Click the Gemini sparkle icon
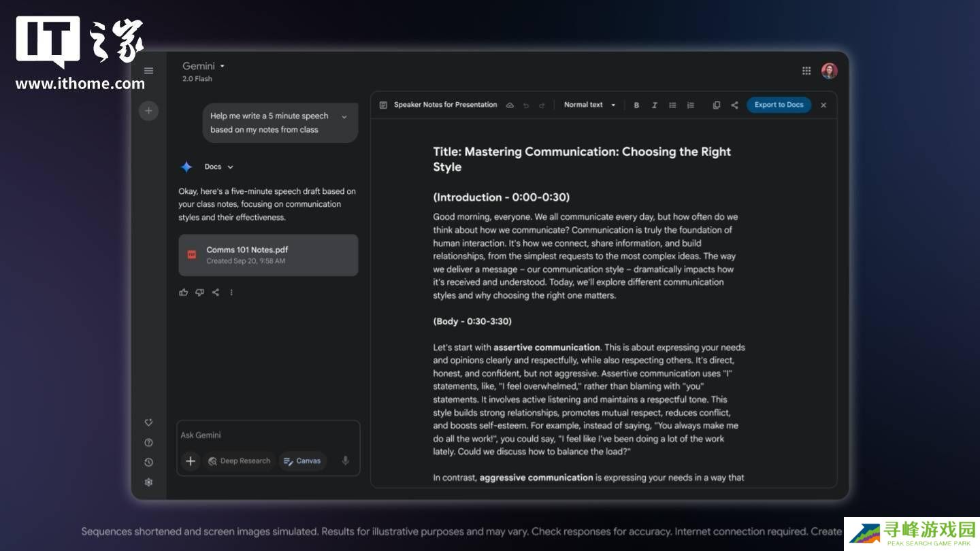The width and height of the screenshot is (980, 551). pos(186,167)
